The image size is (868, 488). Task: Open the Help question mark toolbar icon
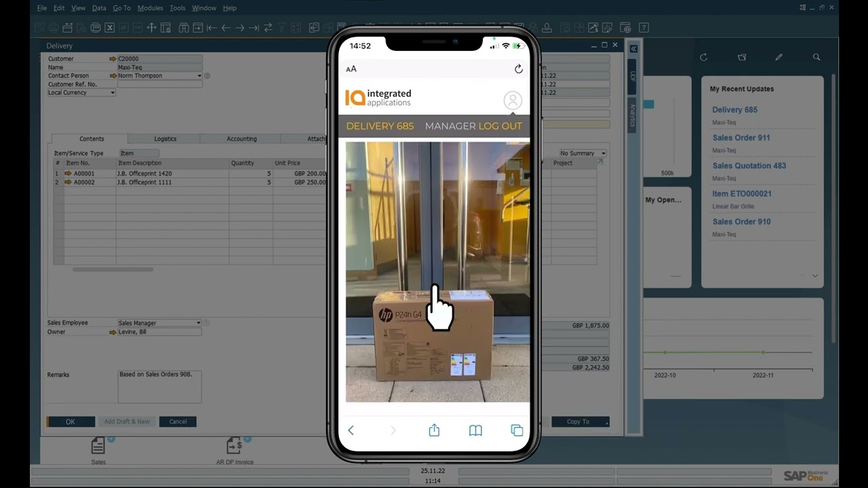644,28
